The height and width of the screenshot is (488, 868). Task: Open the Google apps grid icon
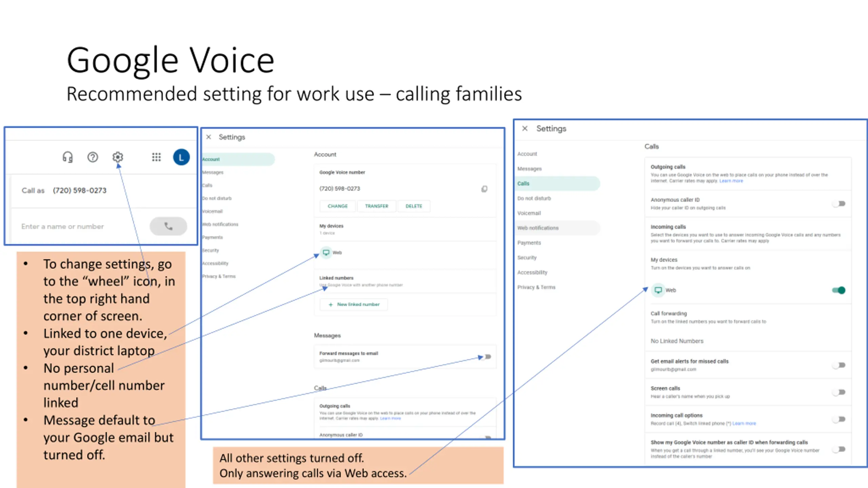[156, 157]
